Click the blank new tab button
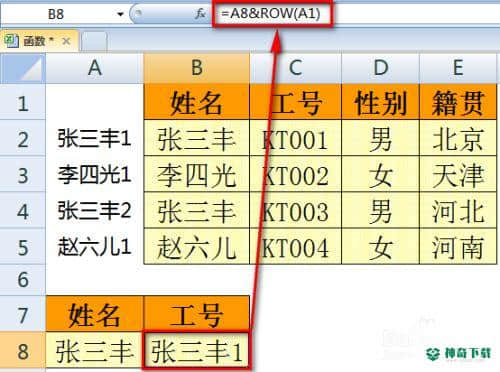Screen dimensions: 500x372 (94, 41)
